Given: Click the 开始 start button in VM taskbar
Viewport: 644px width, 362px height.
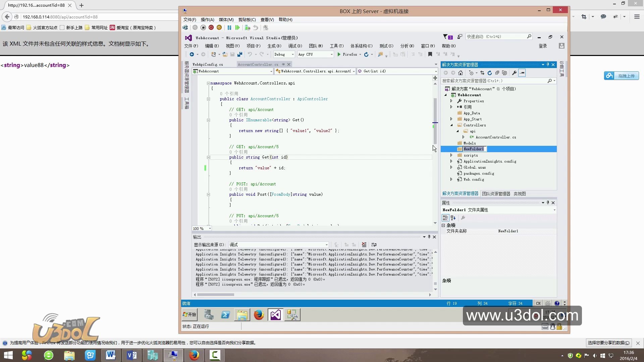Looking at the screenshot, I should point(190,315).
